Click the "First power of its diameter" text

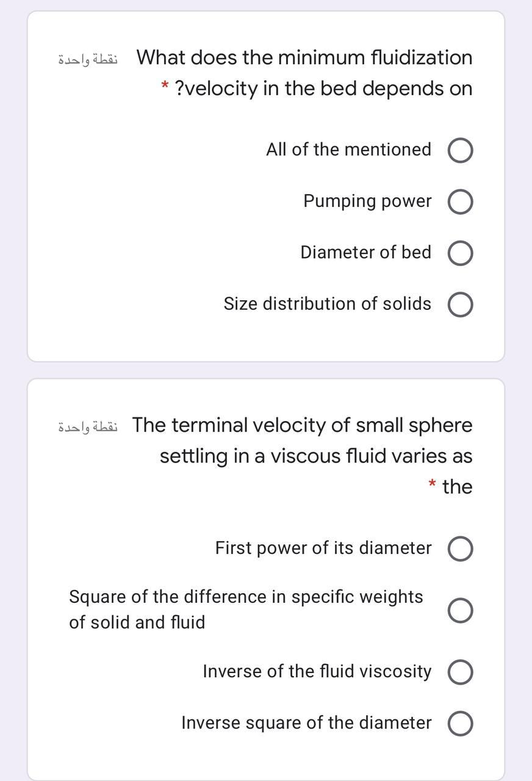tap(323, 548)
